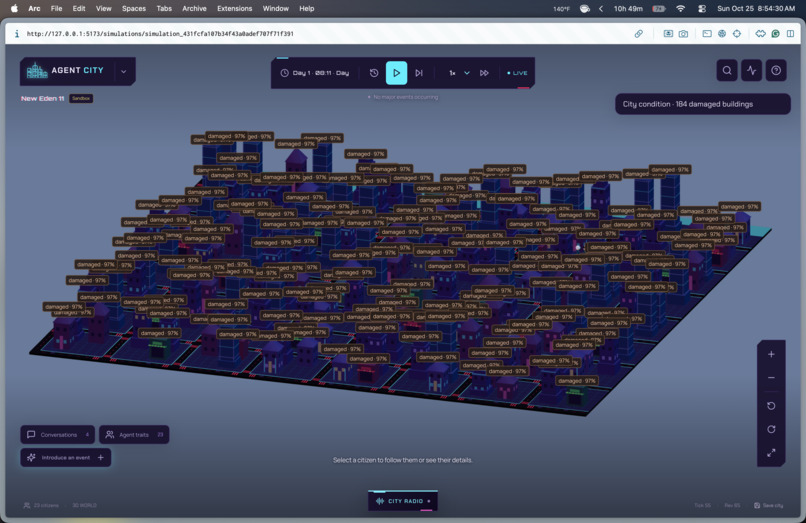Open the File menu
This screenshot has width=806, height=523.
click(x=57, y=8)
